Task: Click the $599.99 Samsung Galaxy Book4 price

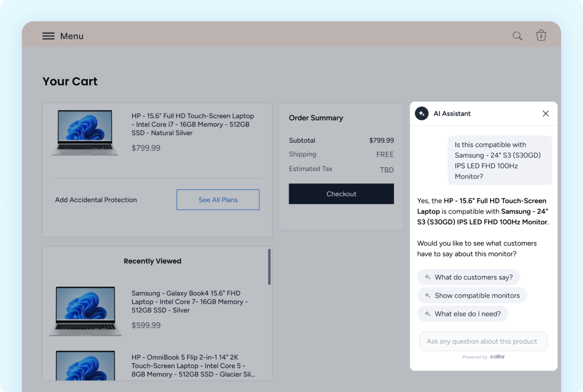Action: pyautogui.click(x=146, y=326)
